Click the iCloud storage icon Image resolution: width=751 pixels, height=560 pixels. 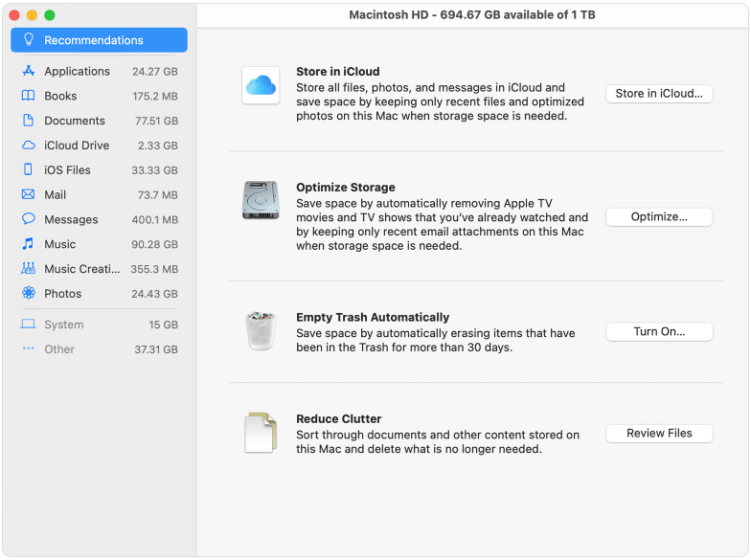click(x=261, y=85)
